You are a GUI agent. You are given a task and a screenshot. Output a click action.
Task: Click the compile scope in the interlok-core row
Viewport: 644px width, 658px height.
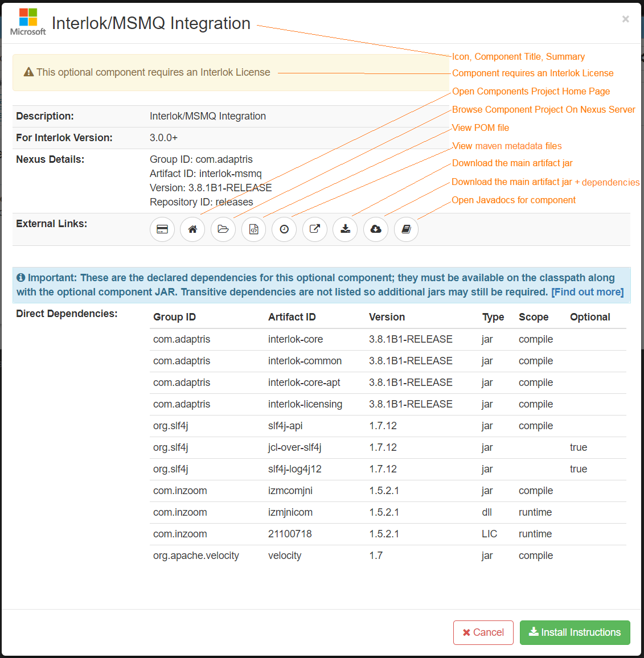point(536,339)
